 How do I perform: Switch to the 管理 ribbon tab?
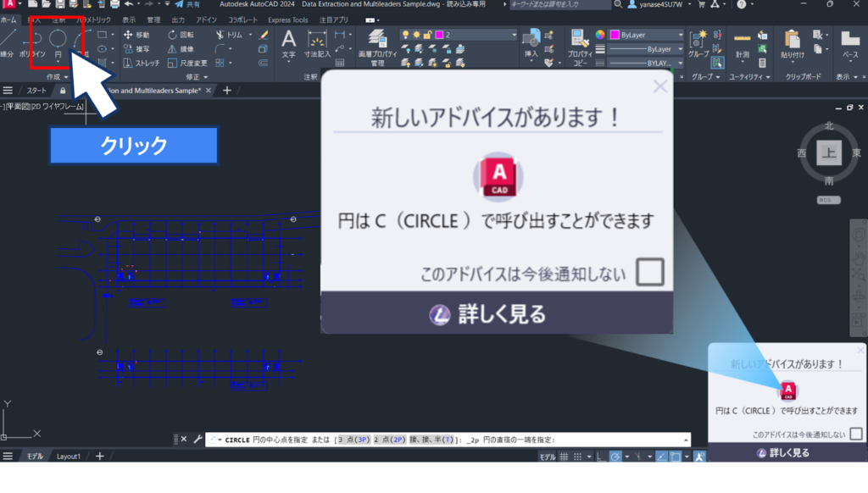point(153,20)
